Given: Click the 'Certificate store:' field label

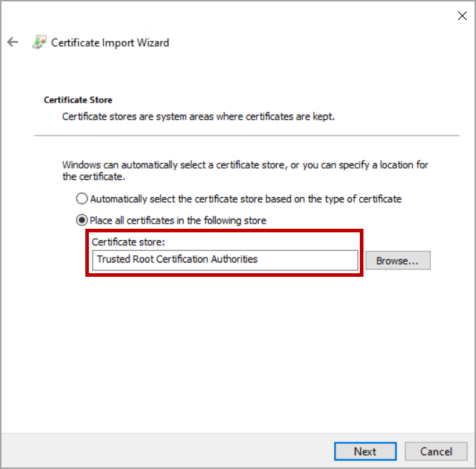Looking at the screenshot, I should click(x=128, y=242).
